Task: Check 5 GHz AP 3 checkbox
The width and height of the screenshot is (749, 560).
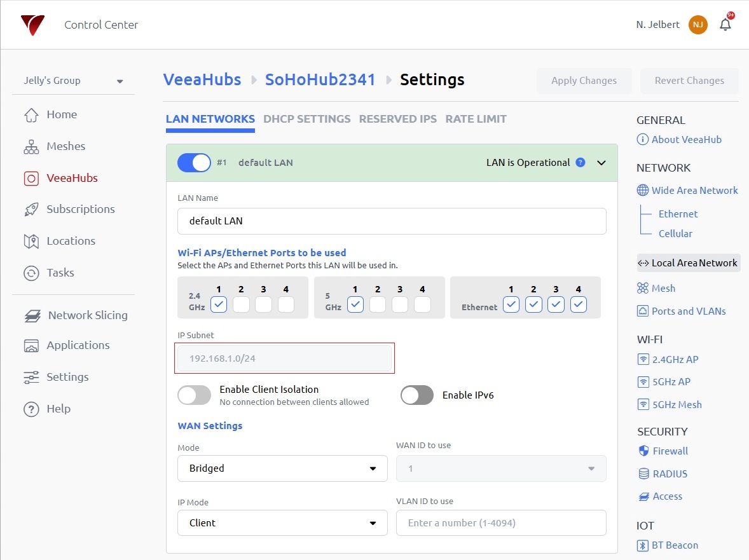Action: [400, 304]
